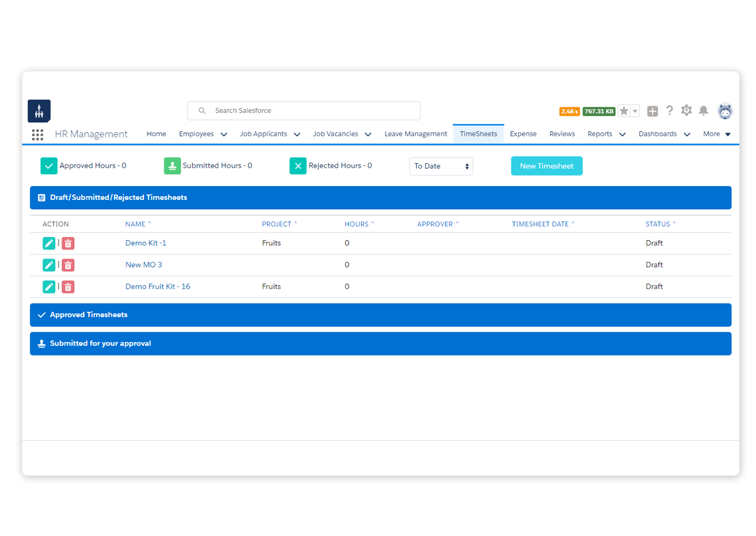The height and width of the screenshot is (536, 756).
Task: Go to the Leave Management tab
Action: [416, 134]
